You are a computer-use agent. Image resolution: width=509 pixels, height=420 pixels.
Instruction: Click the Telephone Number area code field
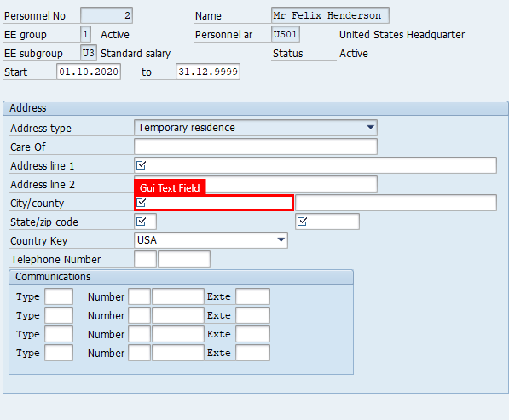[x=145, y=259]
